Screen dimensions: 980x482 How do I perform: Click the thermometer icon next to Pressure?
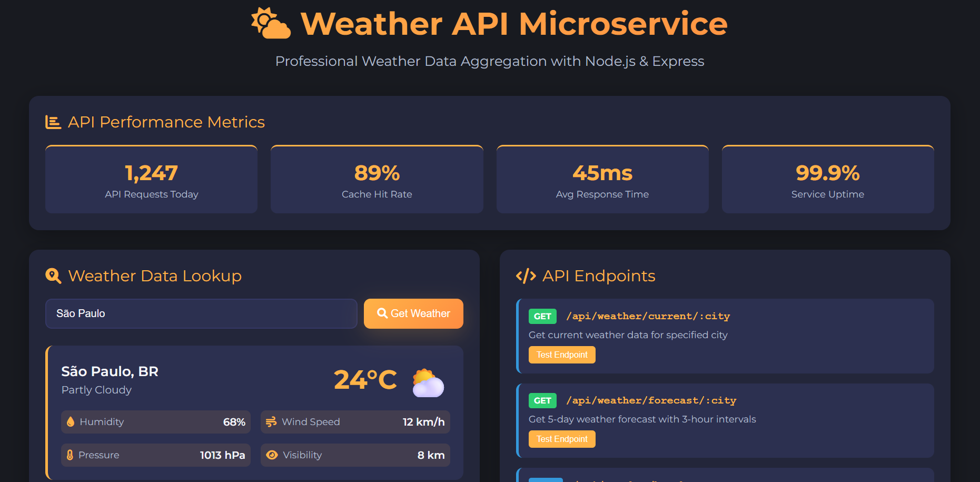click(x=71, y=455)
